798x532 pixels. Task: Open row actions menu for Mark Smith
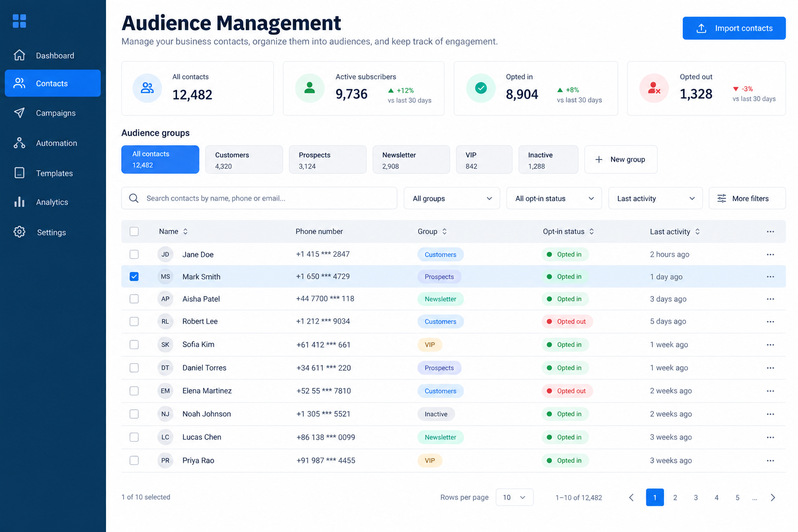point(770,277)
